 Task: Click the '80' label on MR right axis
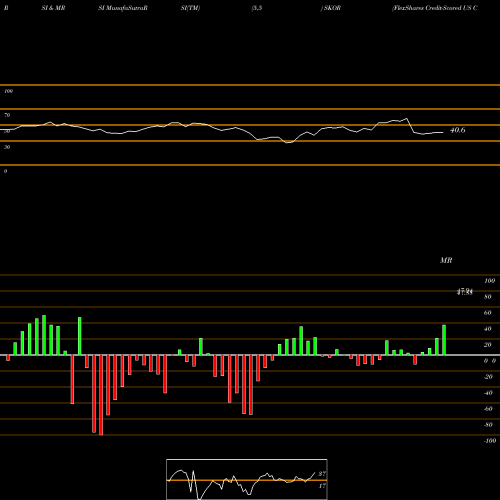pos(488,297)
